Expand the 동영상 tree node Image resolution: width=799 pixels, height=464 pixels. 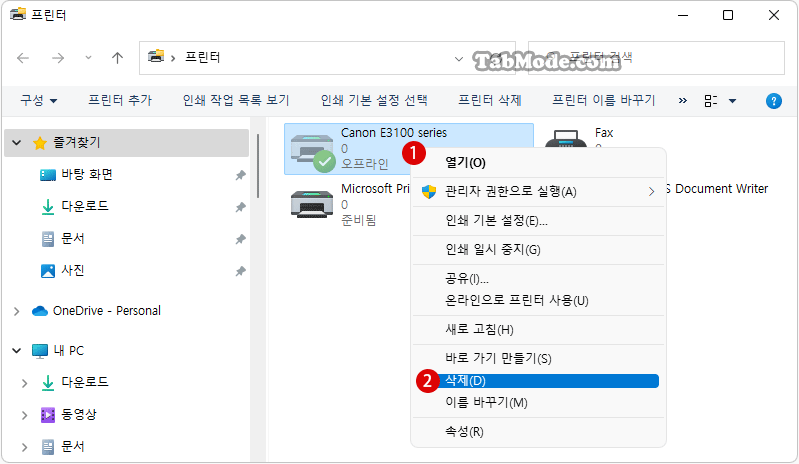pyautogui.click(x=24, y=415)
